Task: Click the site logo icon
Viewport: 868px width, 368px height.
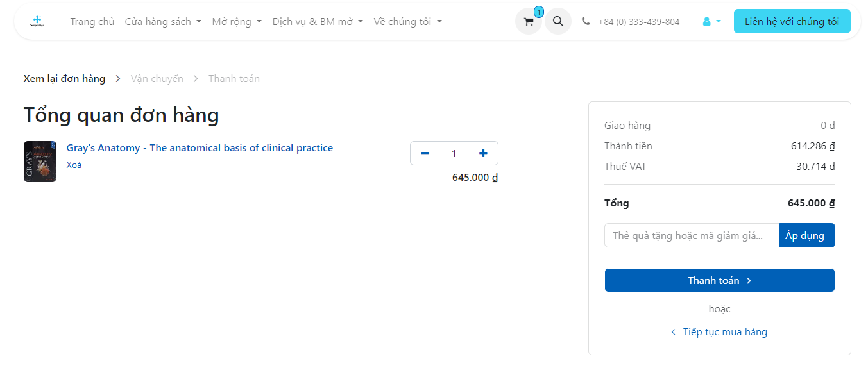Action: [x=37, y=21]
